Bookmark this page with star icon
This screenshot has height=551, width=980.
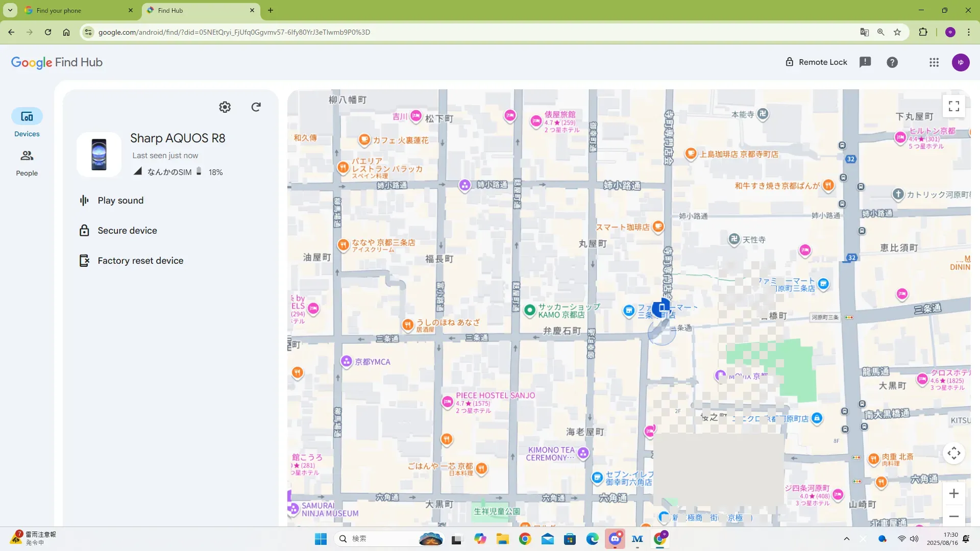(897, 32)
